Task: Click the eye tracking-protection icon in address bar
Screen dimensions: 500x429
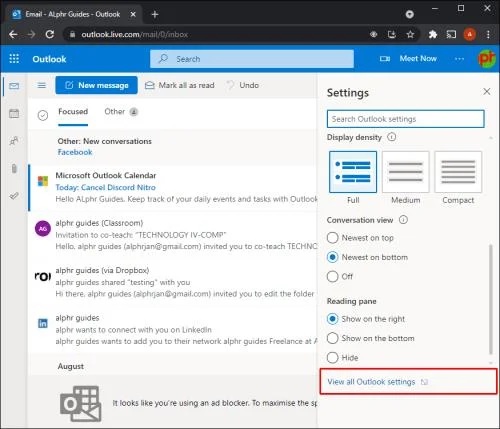Action: pyautogui.click(x=374, y=34)
